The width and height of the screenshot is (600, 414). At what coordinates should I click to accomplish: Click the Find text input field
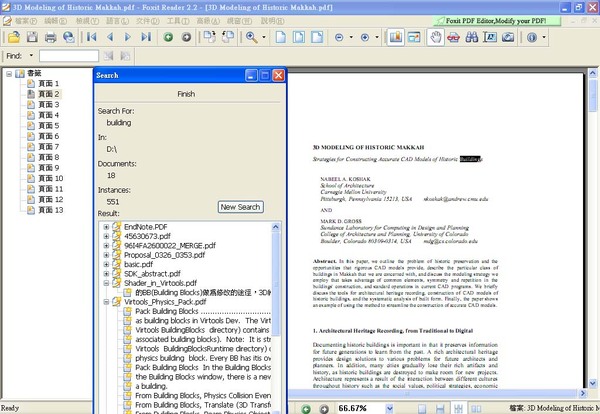[69, 56]
